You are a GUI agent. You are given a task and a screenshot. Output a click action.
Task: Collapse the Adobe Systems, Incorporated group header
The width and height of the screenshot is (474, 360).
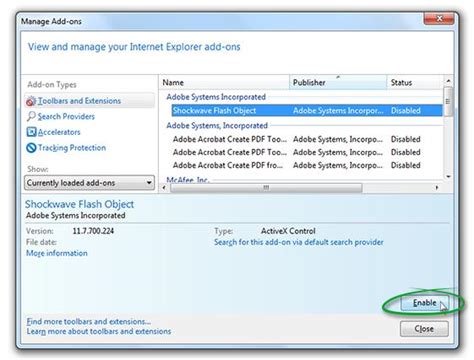[217, 126]
